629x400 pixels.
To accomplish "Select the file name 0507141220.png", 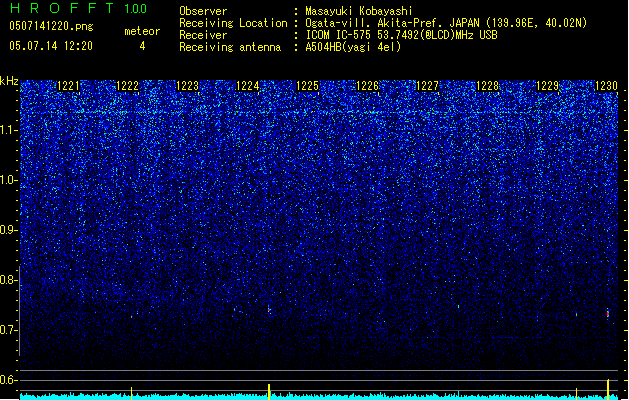I will pos(51,26).
